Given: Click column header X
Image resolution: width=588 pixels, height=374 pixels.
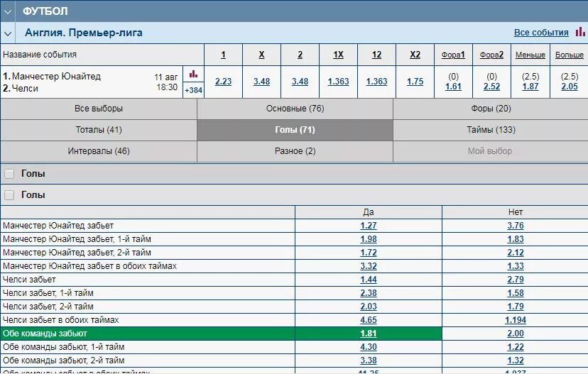Looking at the screenshot, I should (x=262, y=55).
